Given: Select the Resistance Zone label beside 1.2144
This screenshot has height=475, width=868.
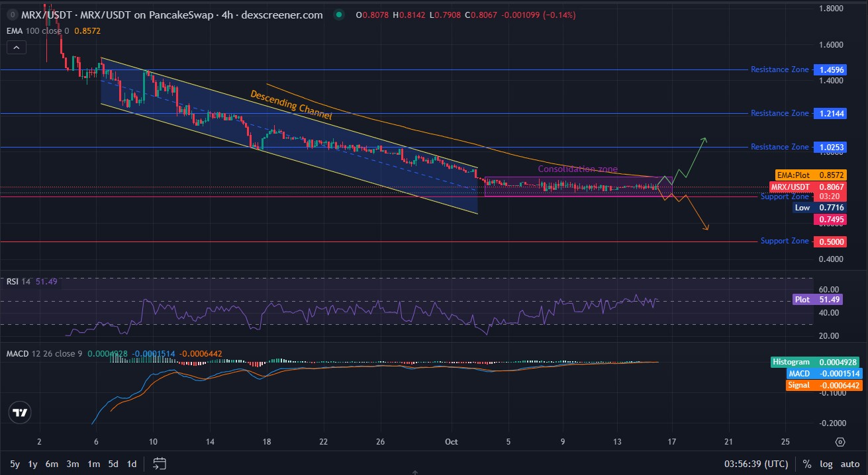Looking at the screenshot, I should [779, 113].
